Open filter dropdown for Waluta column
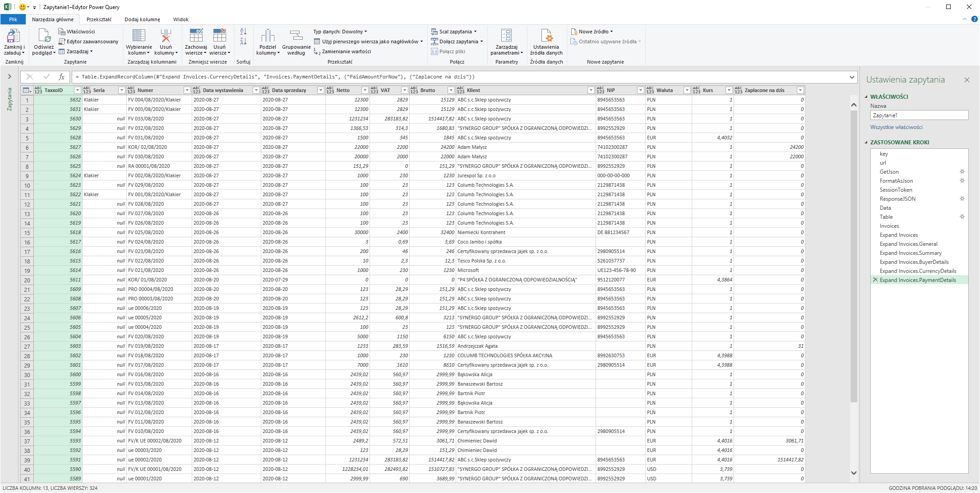This screenshot has width=980, height=493. (x=687, y=90)
